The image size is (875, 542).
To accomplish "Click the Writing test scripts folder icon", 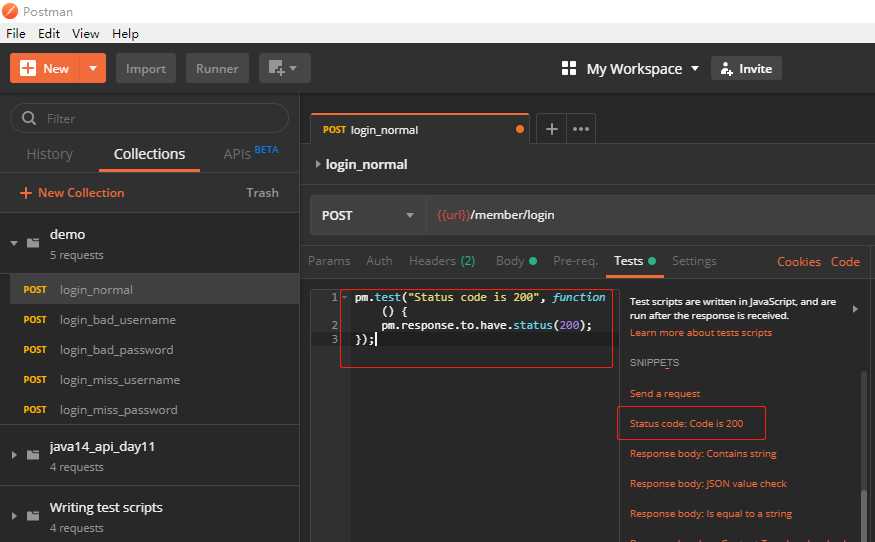I will (x=33, y=516).
